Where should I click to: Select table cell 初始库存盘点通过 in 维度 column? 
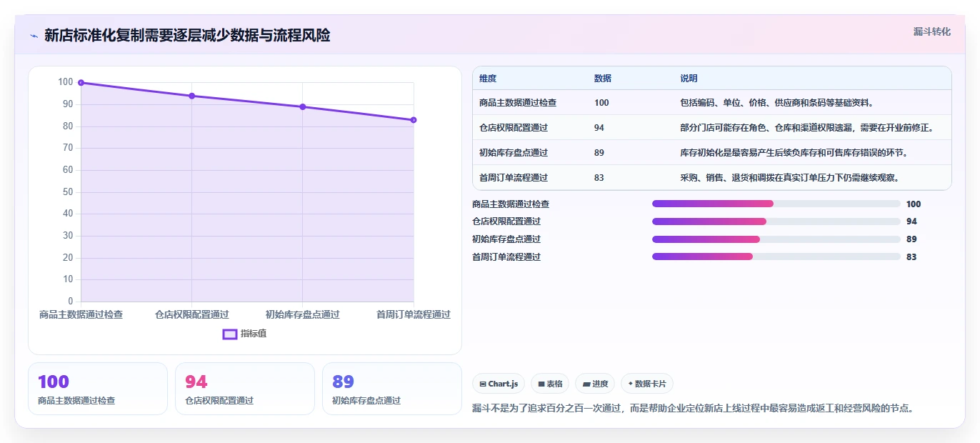[x=514, y=153]
